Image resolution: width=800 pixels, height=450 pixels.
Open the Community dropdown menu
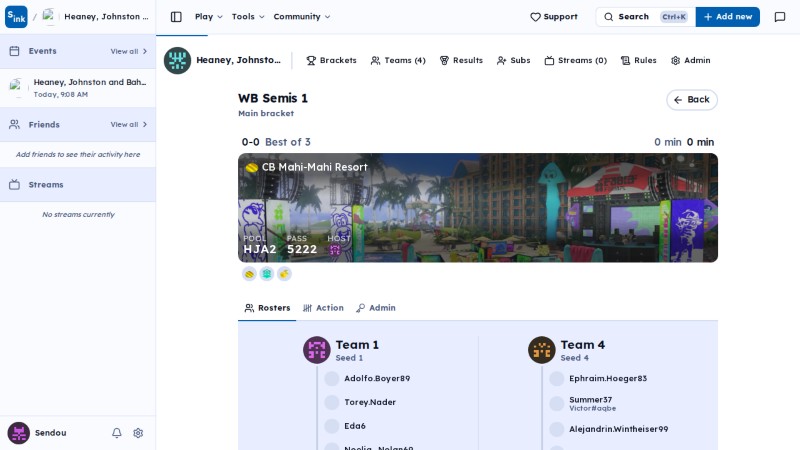point(302,17)
